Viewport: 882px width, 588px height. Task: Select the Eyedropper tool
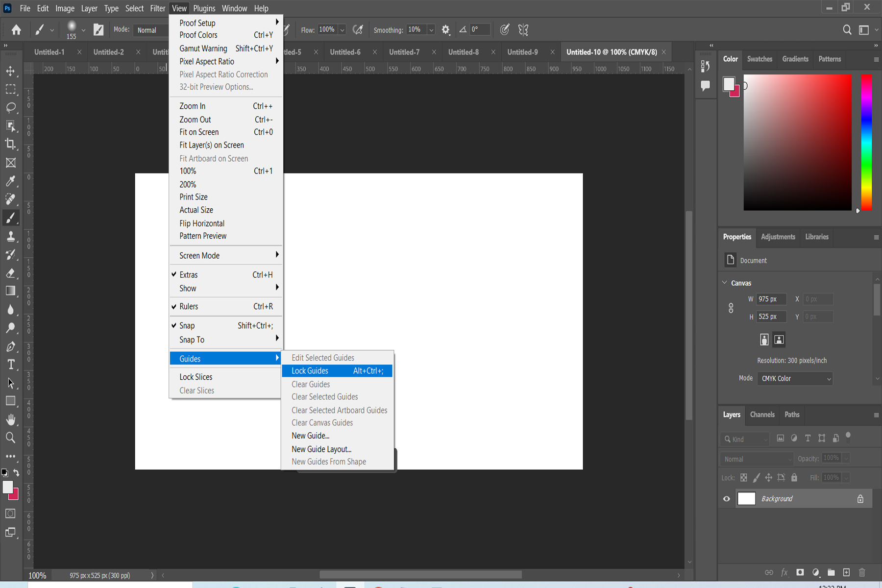click(x=10, y=181)
